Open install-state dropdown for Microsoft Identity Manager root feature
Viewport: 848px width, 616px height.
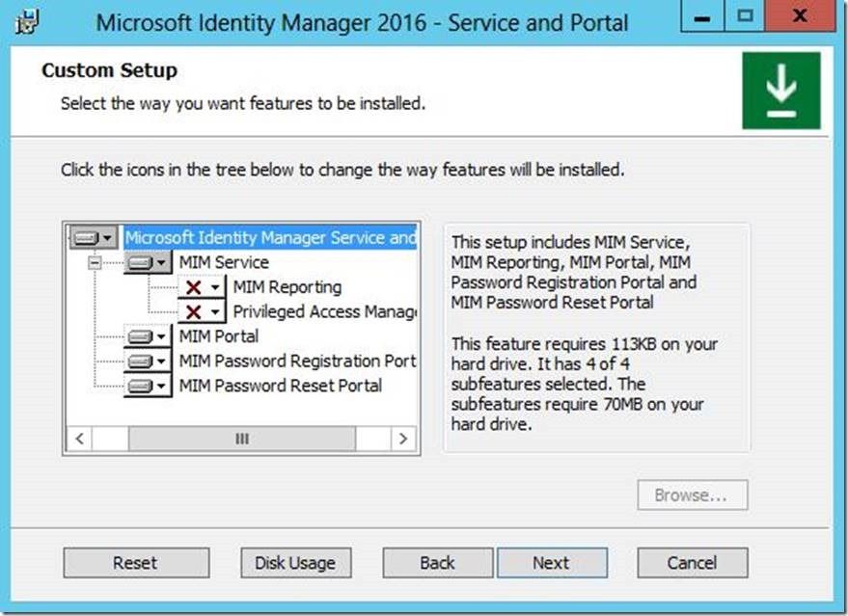(x=93, y=238)
